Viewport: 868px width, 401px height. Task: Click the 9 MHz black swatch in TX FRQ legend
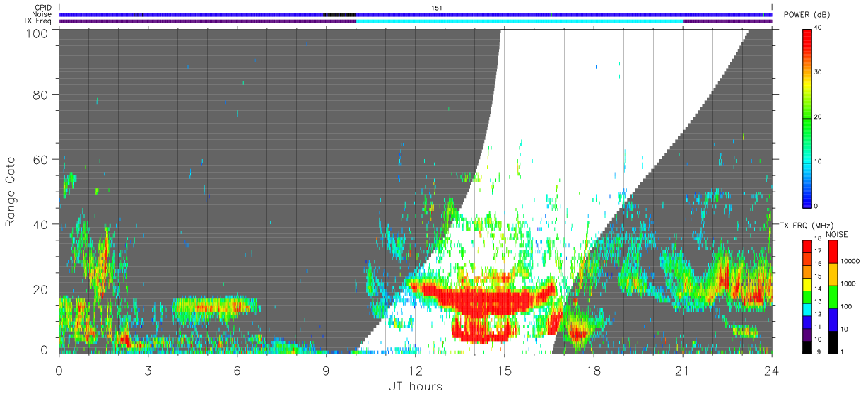tap(808, 347)
